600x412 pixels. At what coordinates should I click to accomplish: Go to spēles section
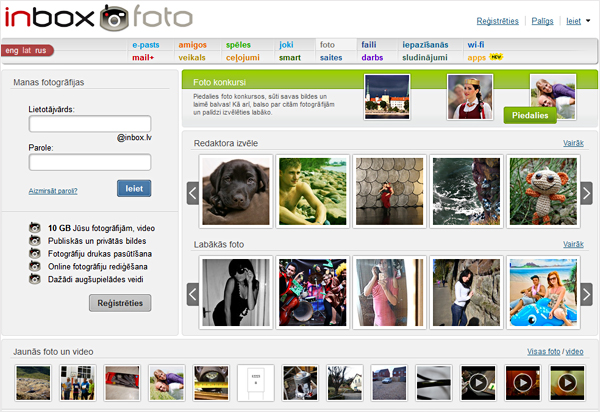point(238,45)
